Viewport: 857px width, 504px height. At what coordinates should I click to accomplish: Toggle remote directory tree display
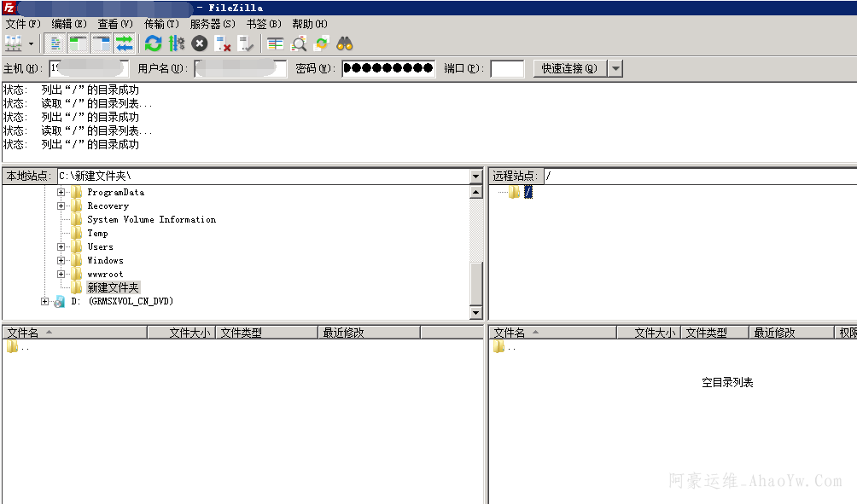[x=102, y=43]
